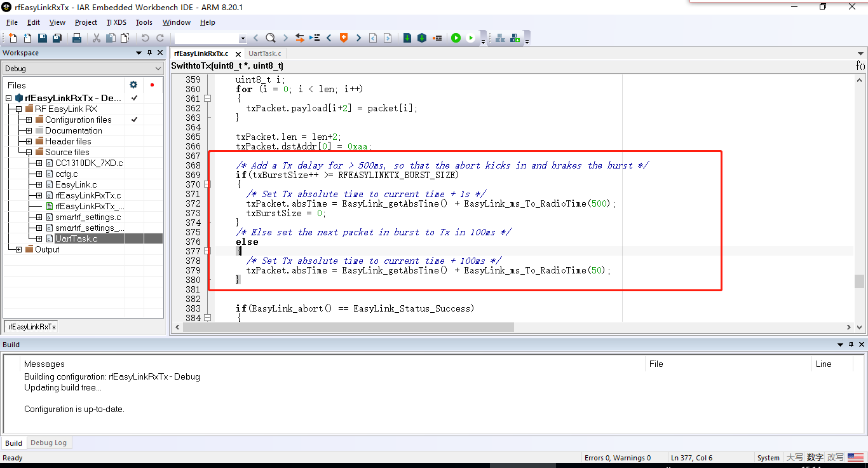Select the Build tab in bottom panel

pos(13,443)
